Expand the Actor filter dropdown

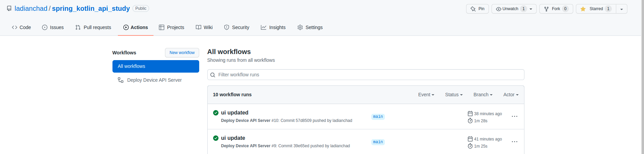coord(511,95)
